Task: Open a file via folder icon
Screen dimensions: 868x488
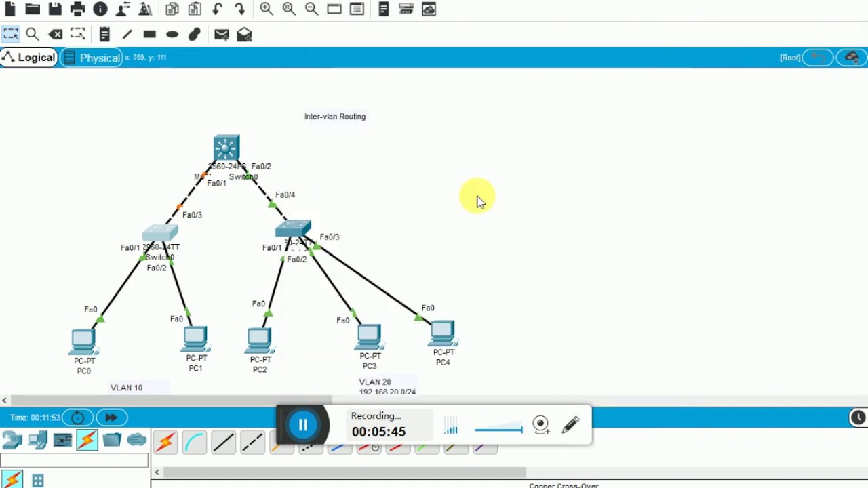Action: (33, 9)
